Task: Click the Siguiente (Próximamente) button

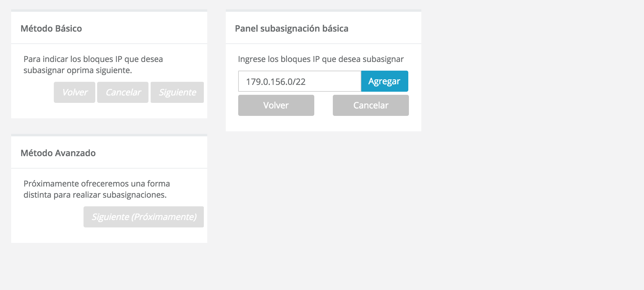Action: [144, 217]
